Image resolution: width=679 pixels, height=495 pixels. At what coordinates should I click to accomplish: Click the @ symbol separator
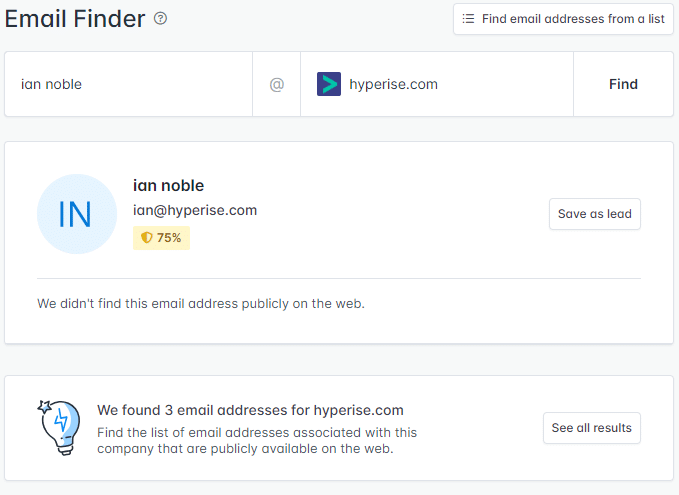pyautogui.click(x=277, y=84)
